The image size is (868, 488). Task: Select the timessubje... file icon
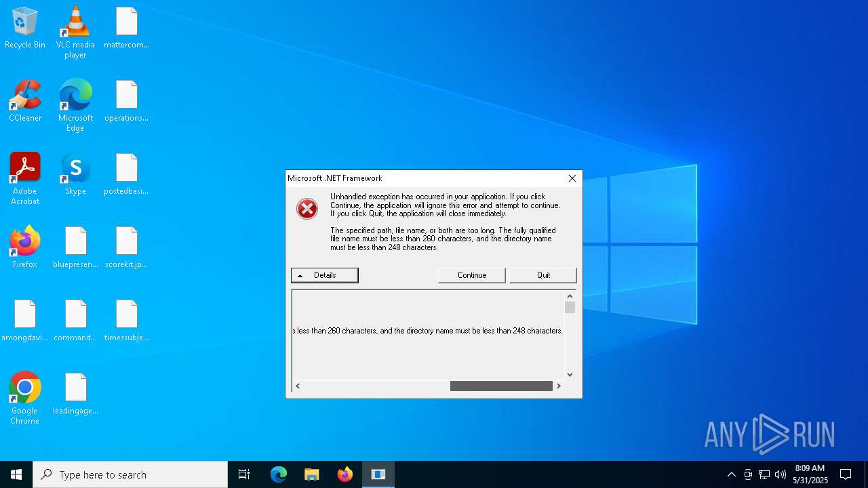point(127,321)
